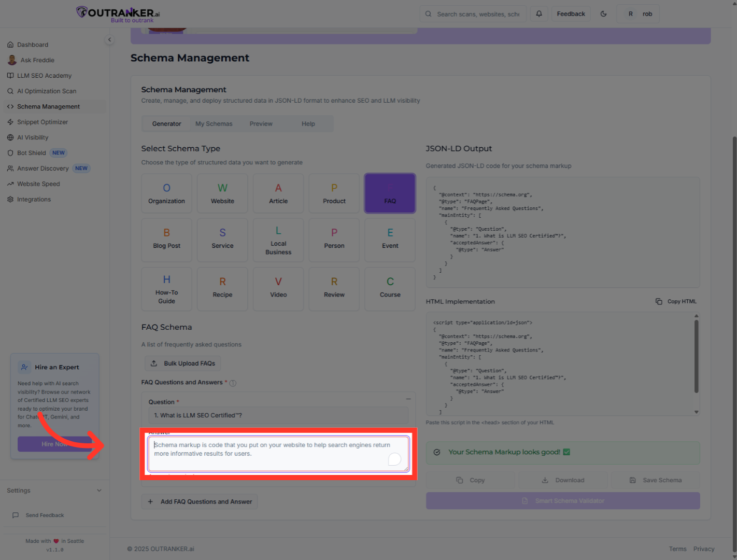Image resolution: width=737 pixels, height=560 pixels.
Task: Open the Feedback button in header
Action: pos(571,14)
